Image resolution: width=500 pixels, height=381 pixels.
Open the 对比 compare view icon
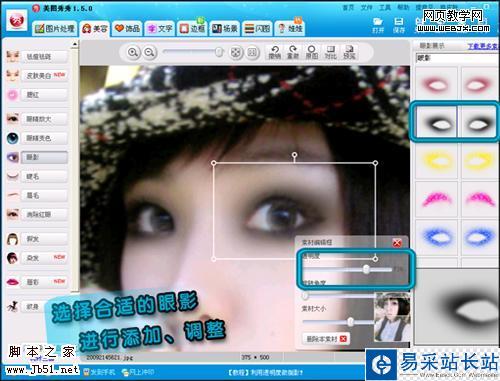click(330, 52)
